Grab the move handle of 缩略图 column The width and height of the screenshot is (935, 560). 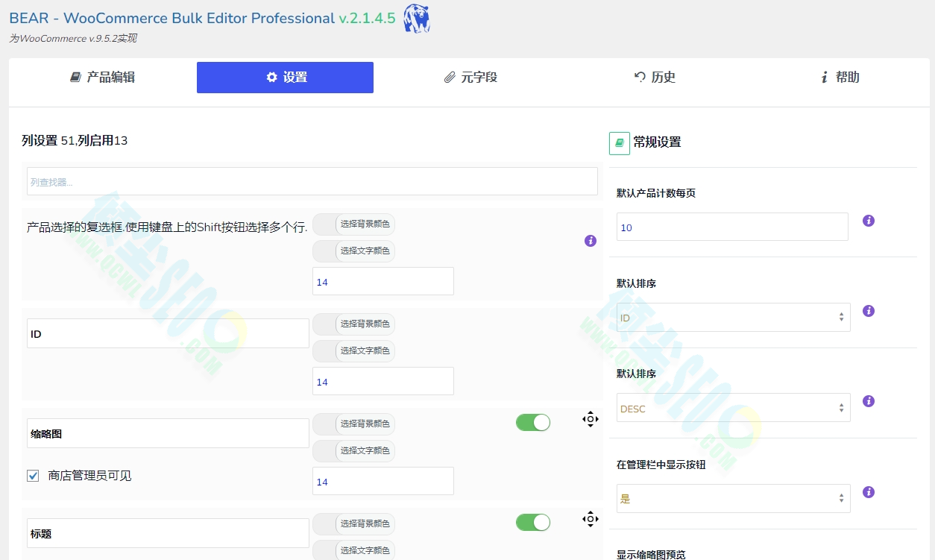click(x=591, y=419)
